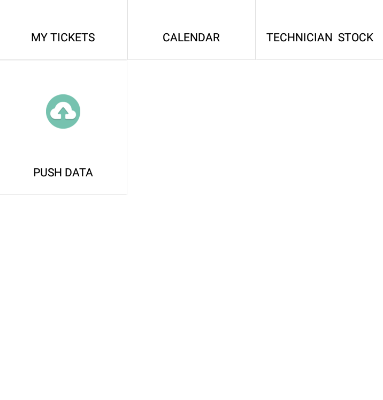Image resolution: width=383 pixels, height=400 pixels.
Task: Check inventory via TECHNICIAN STOCK
Action: (319, 30)
